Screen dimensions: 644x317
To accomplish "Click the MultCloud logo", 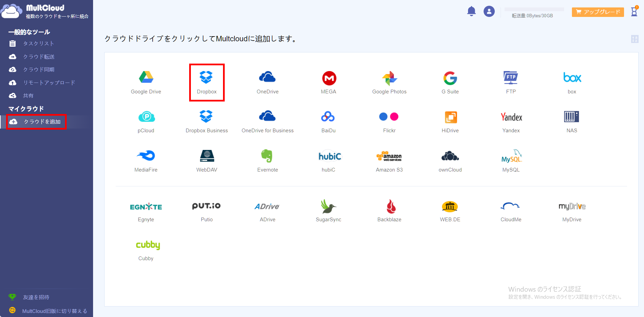I will [45, 11].
